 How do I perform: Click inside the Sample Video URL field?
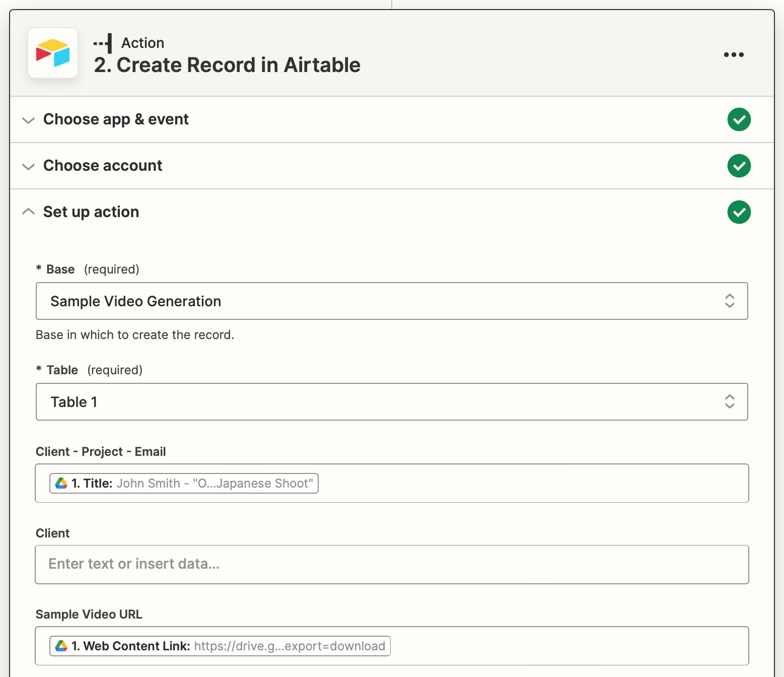pyautogui.click(x=392, y=646)
